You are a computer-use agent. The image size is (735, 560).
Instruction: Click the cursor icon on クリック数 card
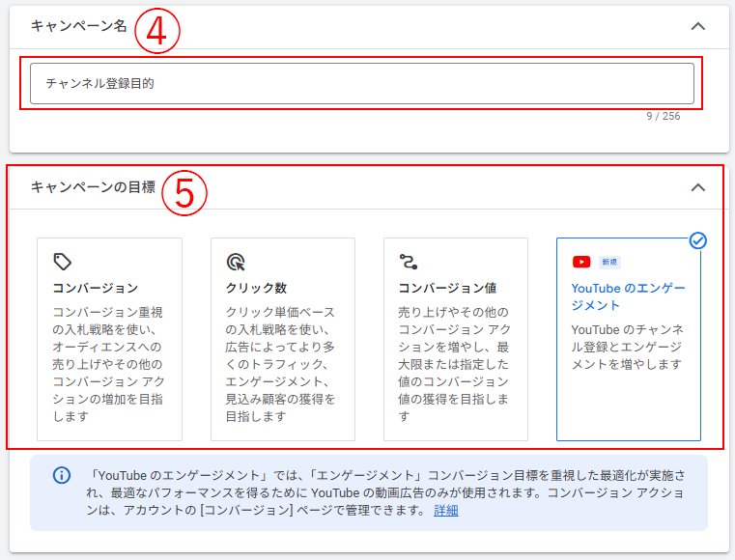tap(236, 262)
